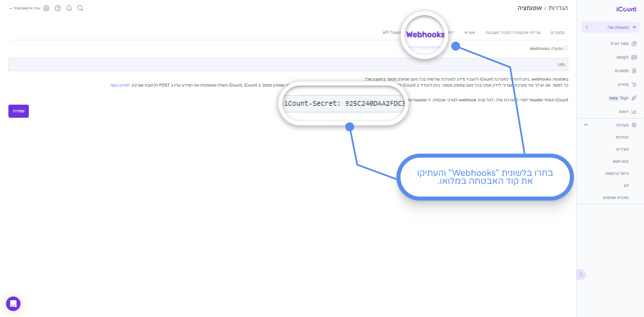The image size is (644, 317).
Task: Collapse sidebar with arrow toggle
Action: pyautogui.click(x=581, y=274)
